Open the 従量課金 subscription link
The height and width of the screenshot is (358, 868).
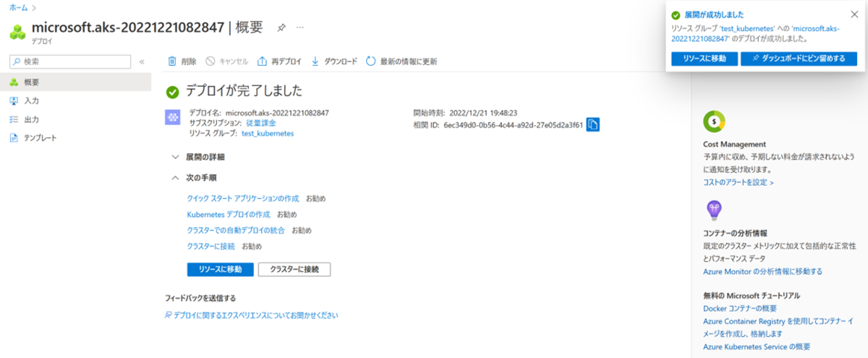261,123
